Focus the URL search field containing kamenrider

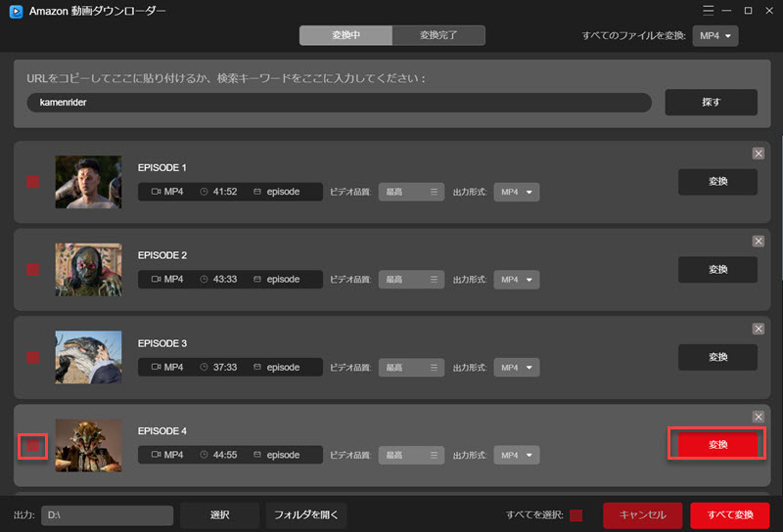(x=339, y=103)
